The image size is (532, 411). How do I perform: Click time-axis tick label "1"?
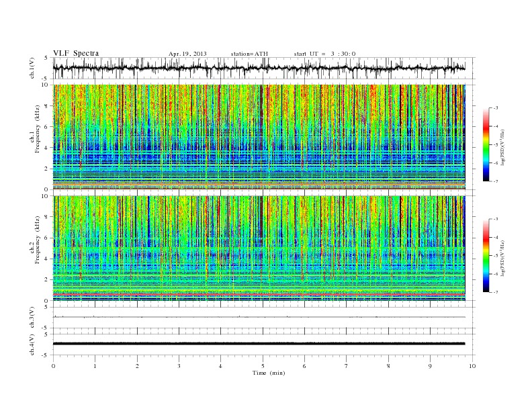(x=95, y=366)
